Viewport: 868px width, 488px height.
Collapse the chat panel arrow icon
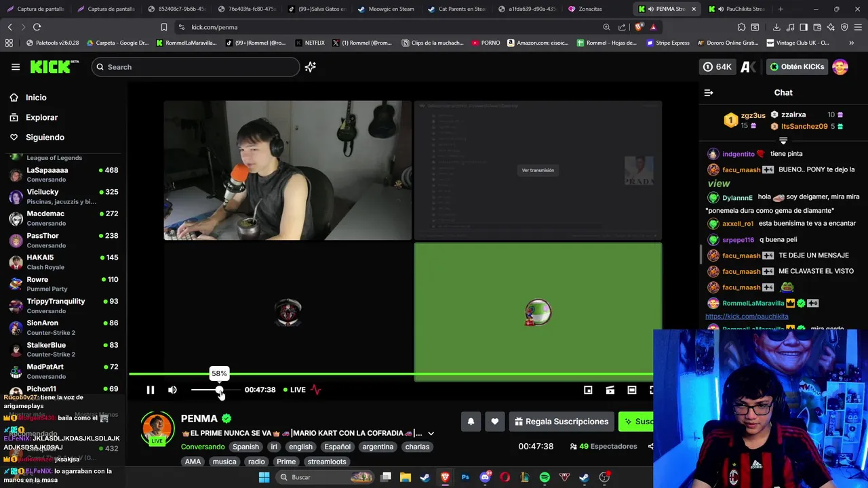tap(709, 93)
